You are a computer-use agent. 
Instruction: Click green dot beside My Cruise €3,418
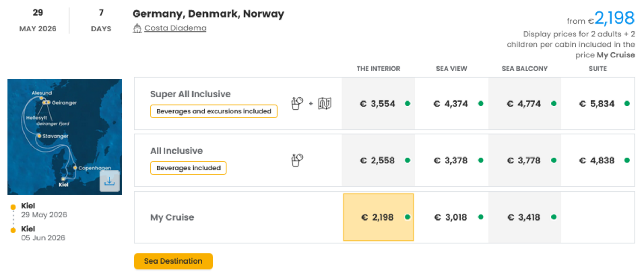click(554, 217)
